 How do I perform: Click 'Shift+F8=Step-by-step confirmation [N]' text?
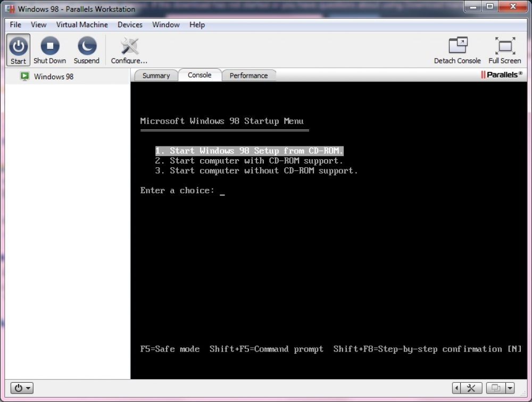(428, 349)
